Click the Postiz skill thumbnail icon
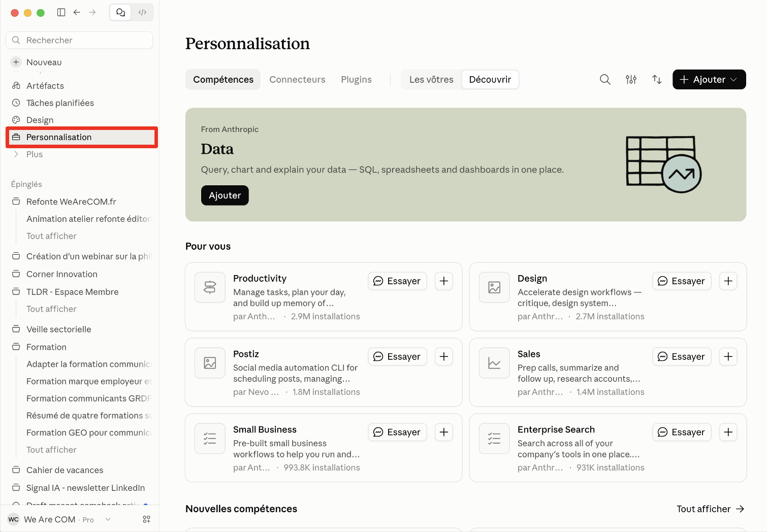767x532 pixels. click(210, 363)
